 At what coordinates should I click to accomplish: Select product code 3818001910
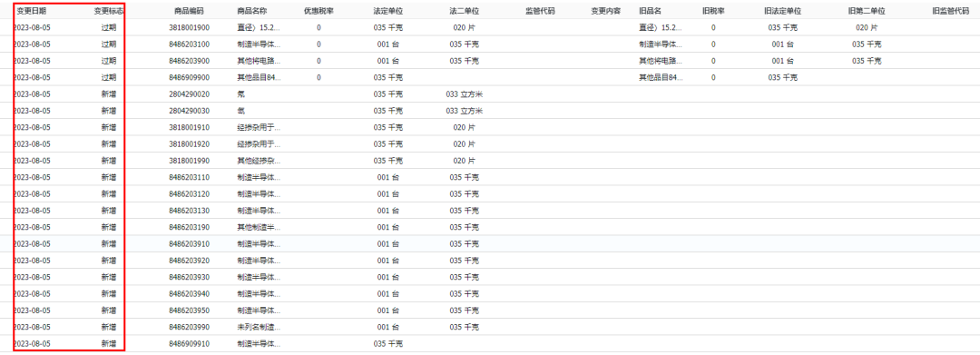(x=190, y=127)
